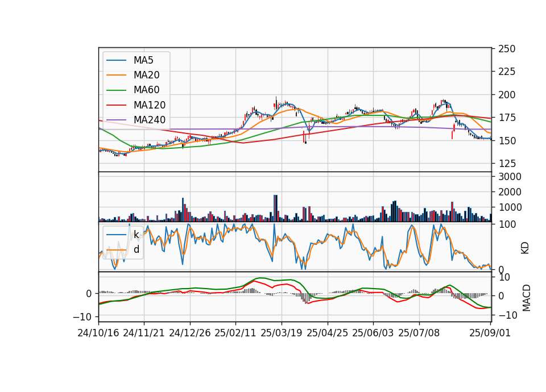Click the 24/11/21 date axis label
Screen dimensions: 546x392
pos(144,333)
